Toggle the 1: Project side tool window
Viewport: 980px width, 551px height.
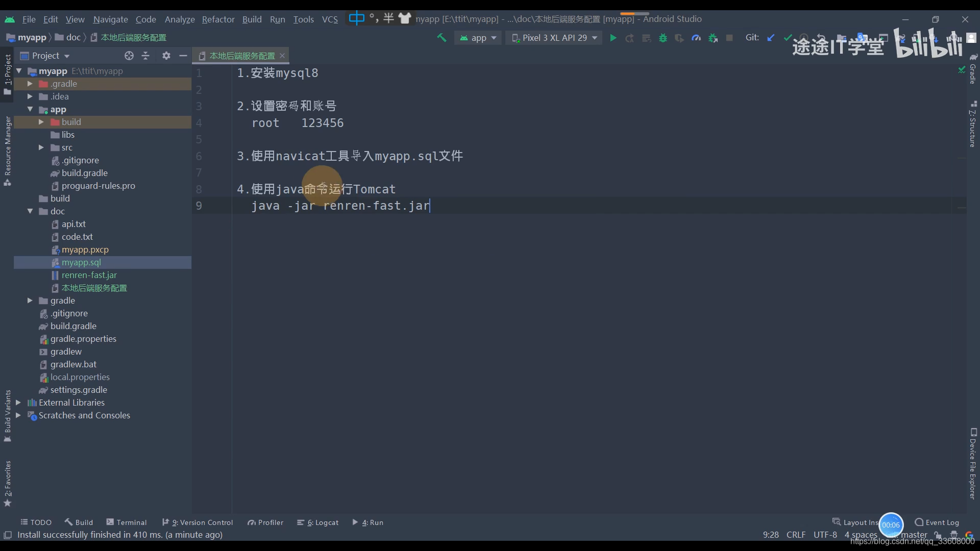coord(7,74)
